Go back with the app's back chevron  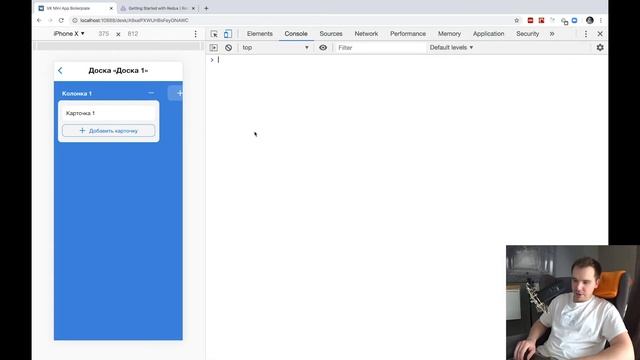point(60,71)
